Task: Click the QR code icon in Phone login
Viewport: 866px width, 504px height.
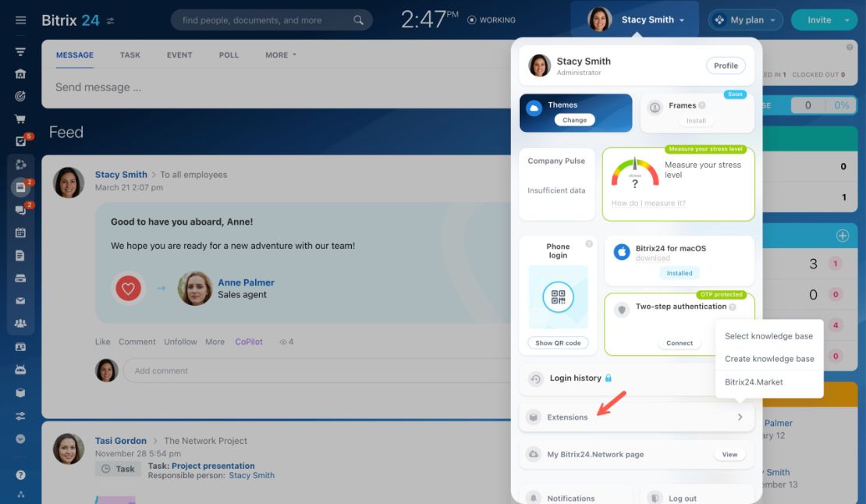Action: click(558, 297)
